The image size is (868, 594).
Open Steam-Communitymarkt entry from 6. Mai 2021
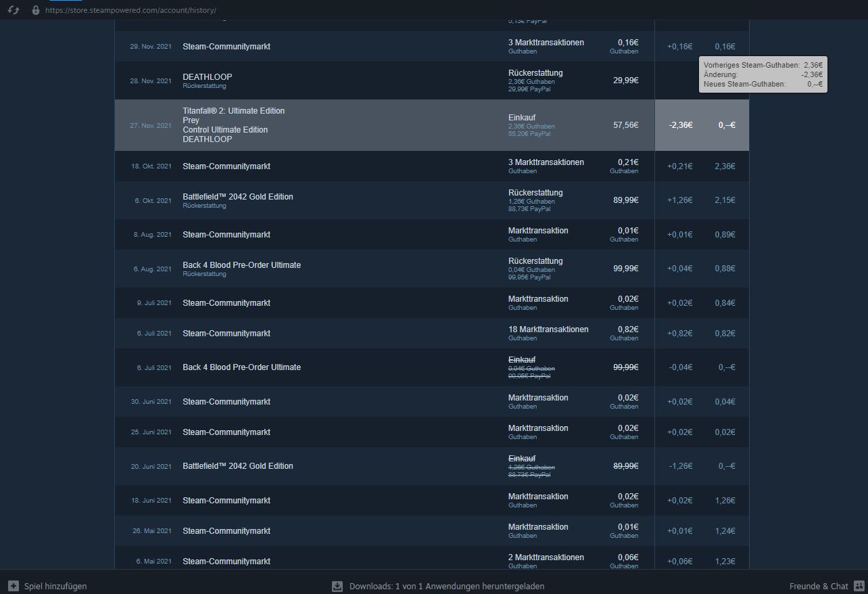click(432, 558)
